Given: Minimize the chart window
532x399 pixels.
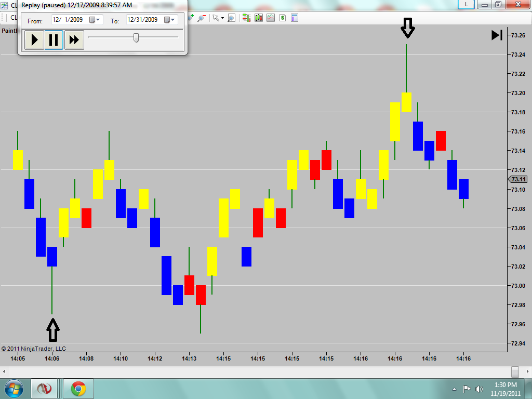Looking at the screenshot, I should [x=485, y=4].
